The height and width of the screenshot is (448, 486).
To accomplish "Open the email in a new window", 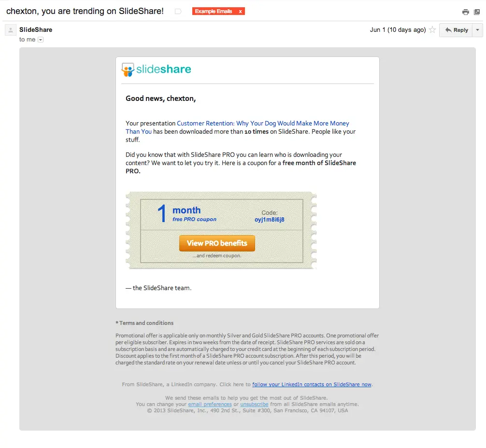I will click(x=476, y=11).
